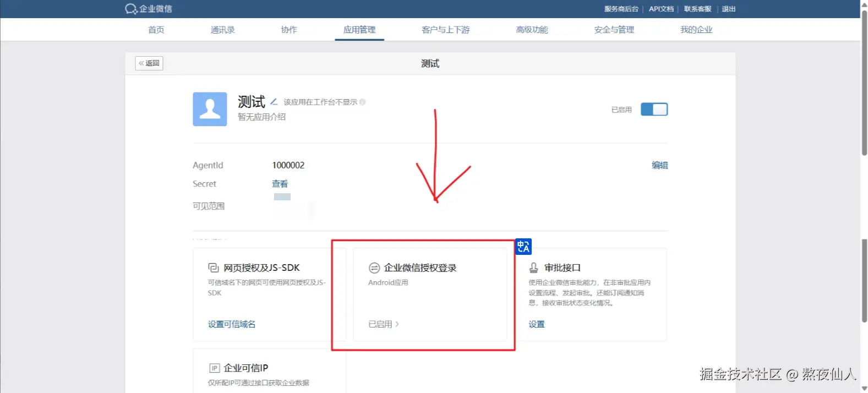Click the 网页授权及JS-SDK card icon
This screenshot has width=868, height=393.
[x=214, y=268]
